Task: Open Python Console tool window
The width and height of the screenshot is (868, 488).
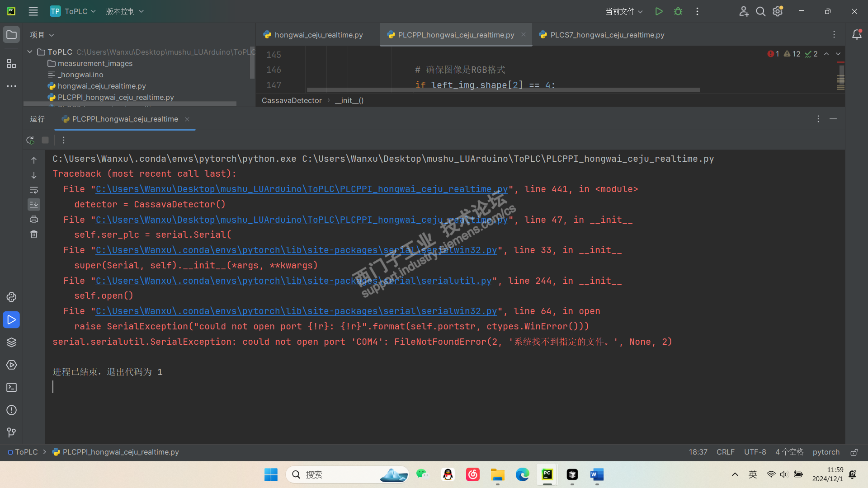Action: (11, 297)
